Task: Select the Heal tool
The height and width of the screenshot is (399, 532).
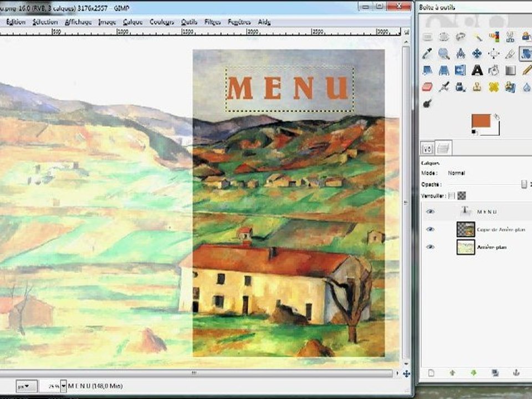Action: pos(494,87)
